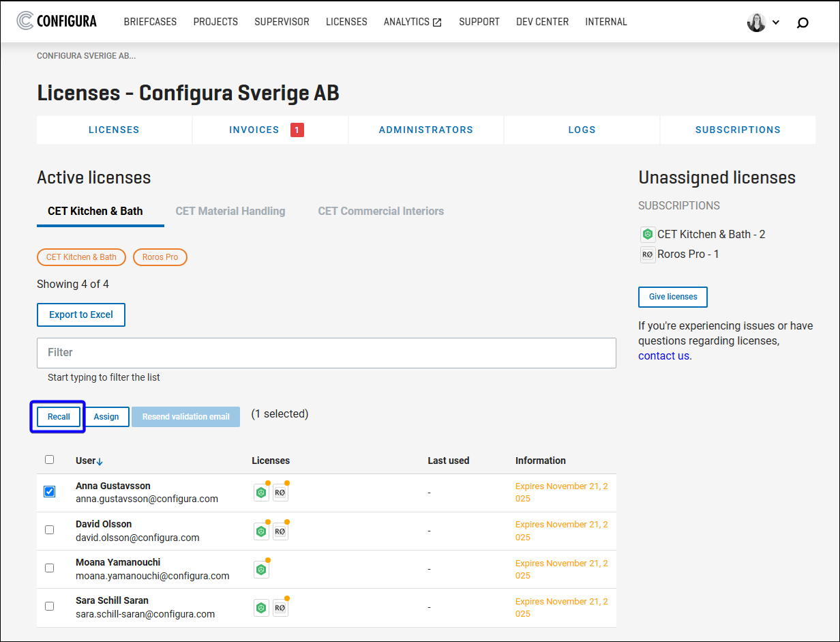Switch to the Invoices tab
Image resolution: width=840 pixels, height=642 pixels.
coord(270,130)
